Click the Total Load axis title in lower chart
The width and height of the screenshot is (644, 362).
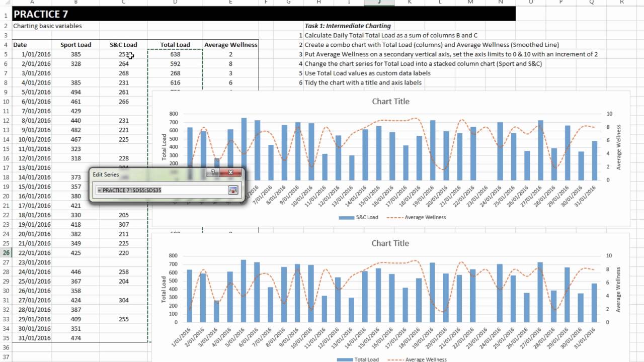[165, 289]
